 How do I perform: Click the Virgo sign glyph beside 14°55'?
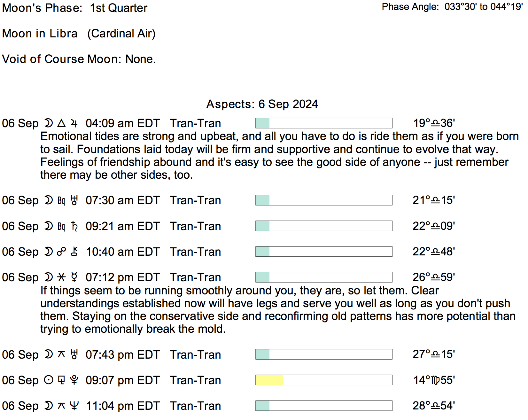(435, 380)
